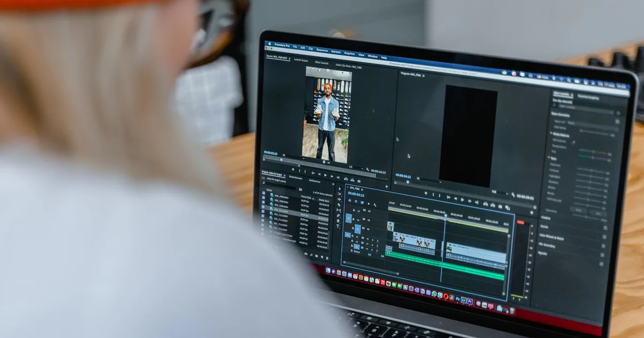Screen dimensions: 644x338
Task: Adjust Exposure slider in Lumetri
Action: click(590, 170)
